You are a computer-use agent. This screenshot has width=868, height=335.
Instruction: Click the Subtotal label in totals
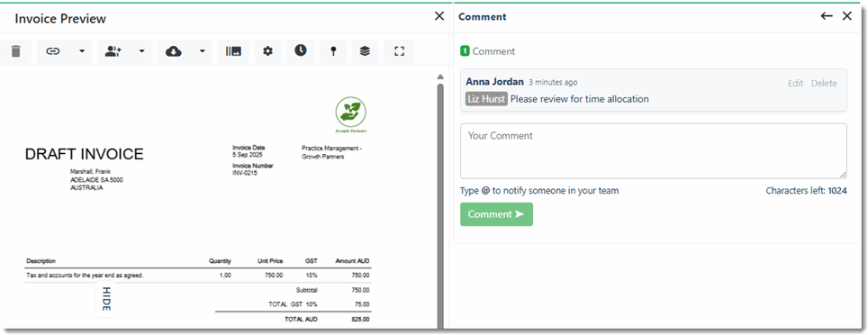pos(307,290)
